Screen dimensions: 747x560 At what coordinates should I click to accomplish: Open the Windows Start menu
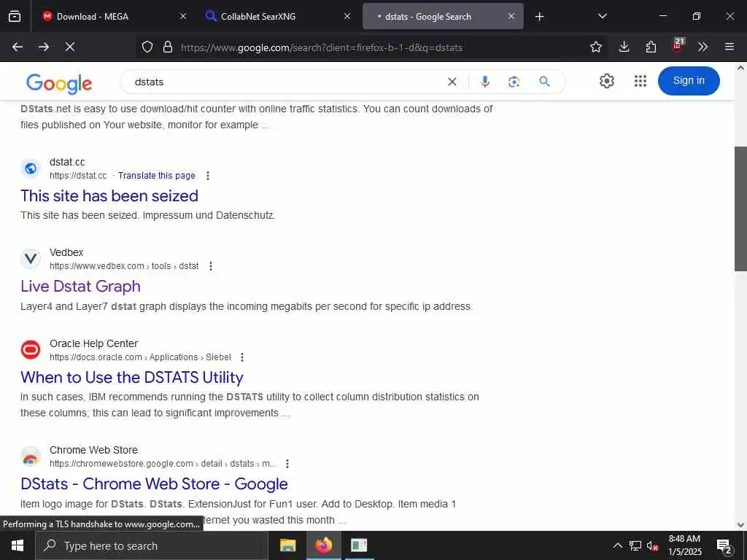pyautogui.click(x=18, y=545)
